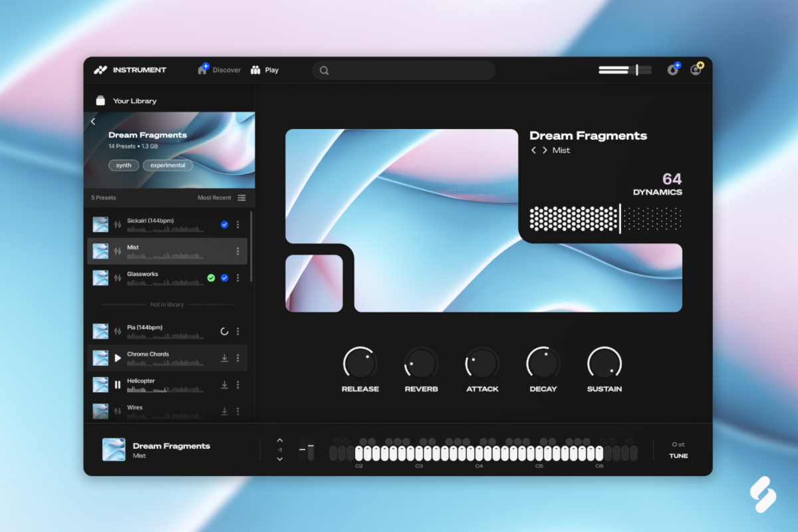Open Your Library icon in sidebar
The width and height of the screenshot is (798, 532).
tap(100, 101)
